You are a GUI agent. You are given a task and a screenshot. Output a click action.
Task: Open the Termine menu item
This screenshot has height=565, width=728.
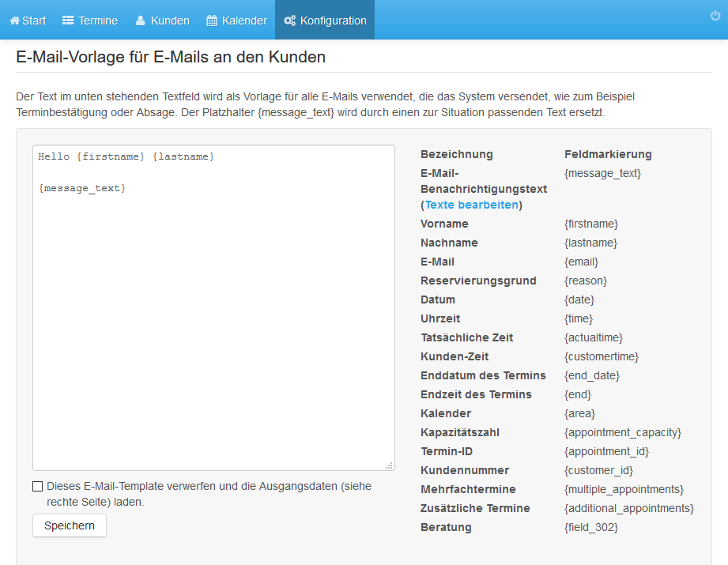pos(90,21)
